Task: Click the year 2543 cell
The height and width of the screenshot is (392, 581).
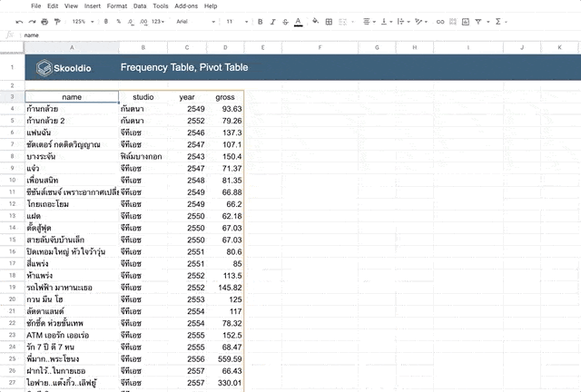Action: pyautogui.click(x=187, y=156)
